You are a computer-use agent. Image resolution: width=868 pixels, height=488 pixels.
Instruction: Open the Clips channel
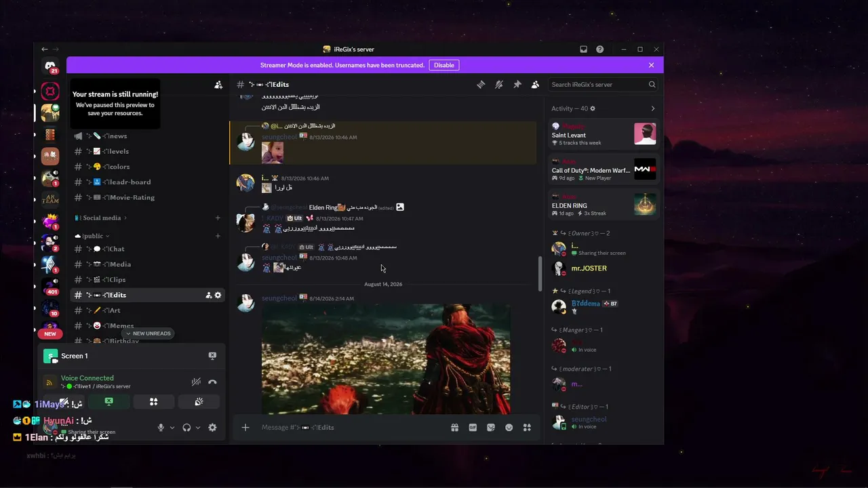click(x=149, y=279)
